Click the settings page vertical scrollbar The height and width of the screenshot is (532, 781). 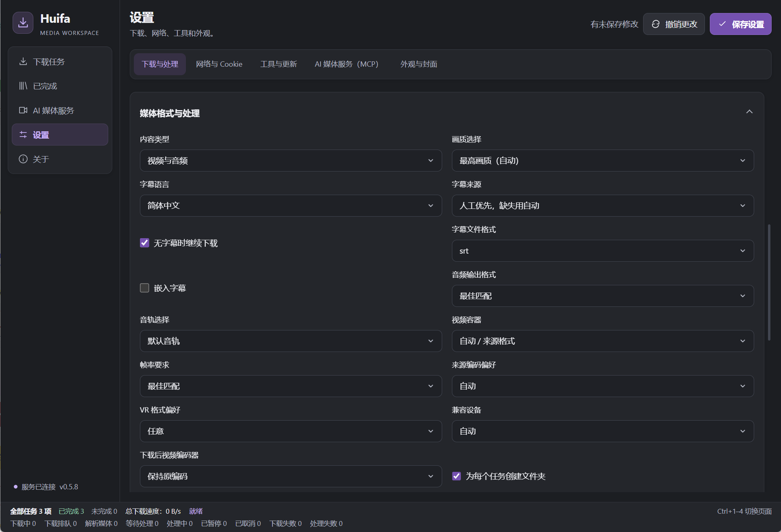(769, 282)
